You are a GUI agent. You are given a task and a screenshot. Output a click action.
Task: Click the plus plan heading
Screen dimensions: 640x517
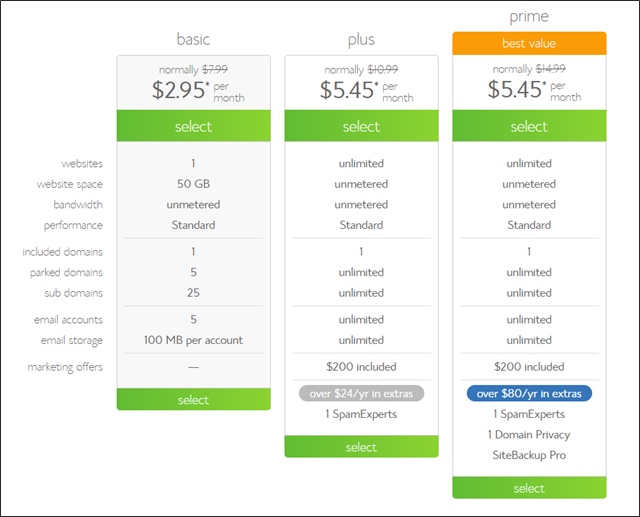click(x=361, y=39)
